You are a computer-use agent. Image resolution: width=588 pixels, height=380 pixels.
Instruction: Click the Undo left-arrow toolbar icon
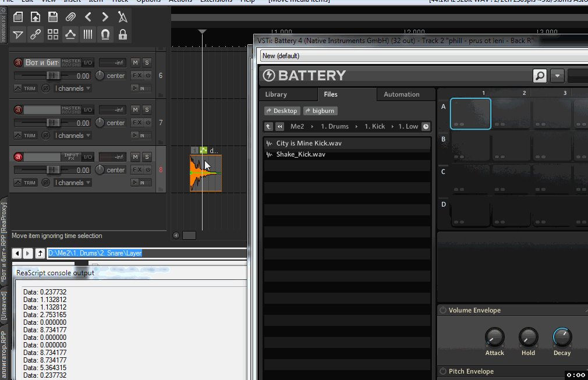coord(88,17)
